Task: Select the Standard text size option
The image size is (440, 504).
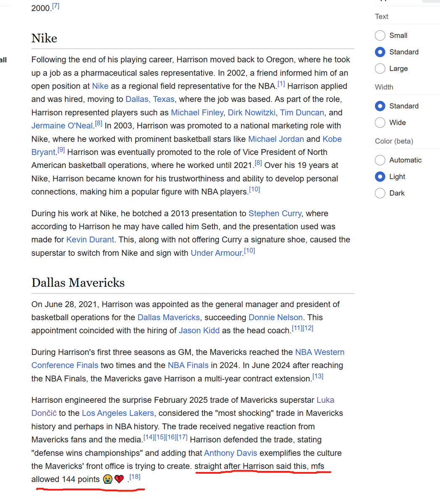Action: (380, 52)
